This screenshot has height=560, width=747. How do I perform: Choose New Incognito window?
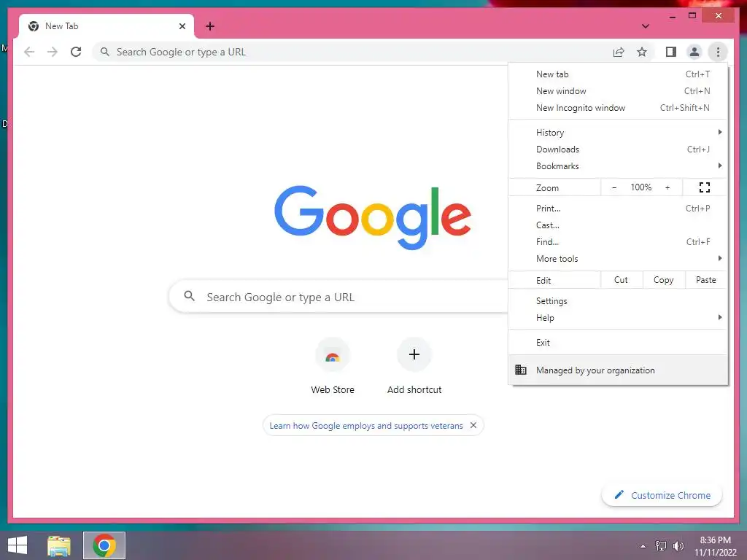tap(618, 108)
